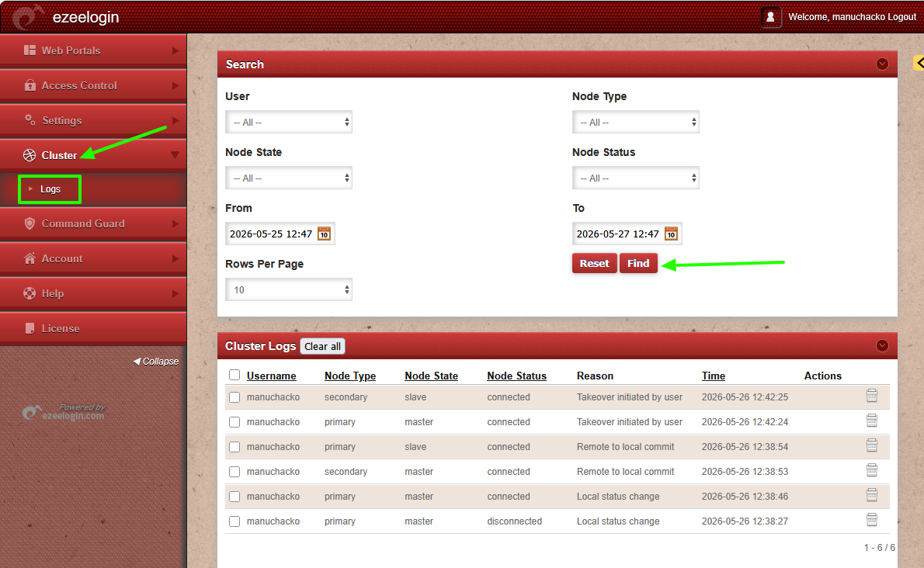
Task: Expand Web Portals submenu arrow
Action: [x=175, y=50]
